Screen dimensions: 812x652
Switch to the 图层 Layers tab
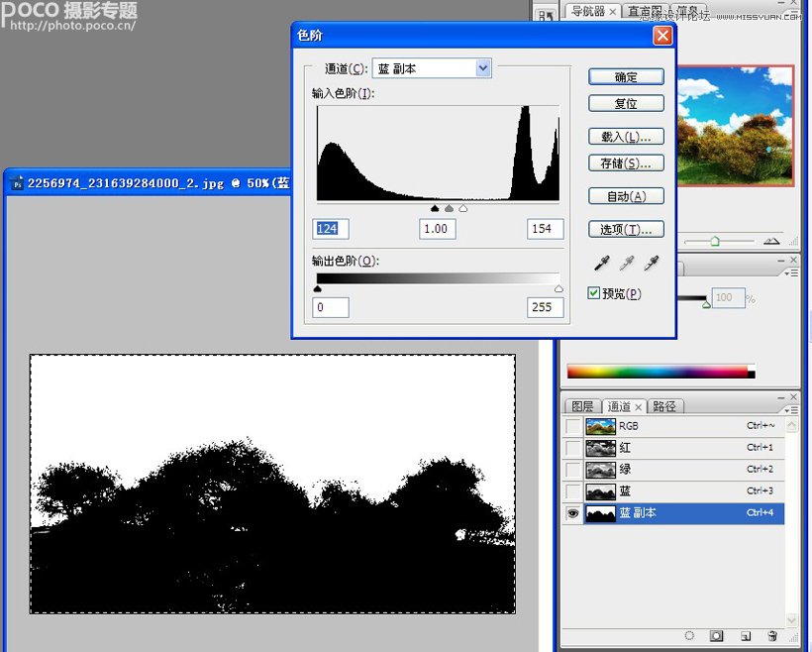[x=582, y=406]
